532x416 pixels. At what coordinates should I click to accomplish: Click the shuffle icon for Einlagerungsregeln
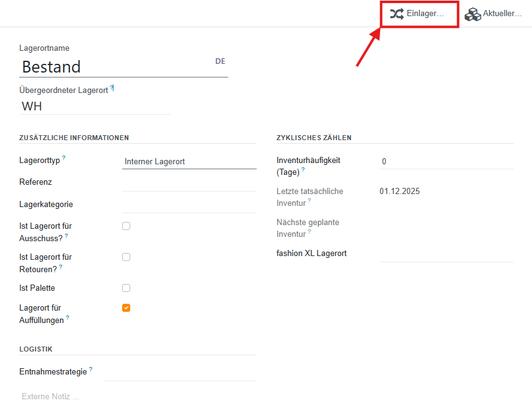click(397, 14)
